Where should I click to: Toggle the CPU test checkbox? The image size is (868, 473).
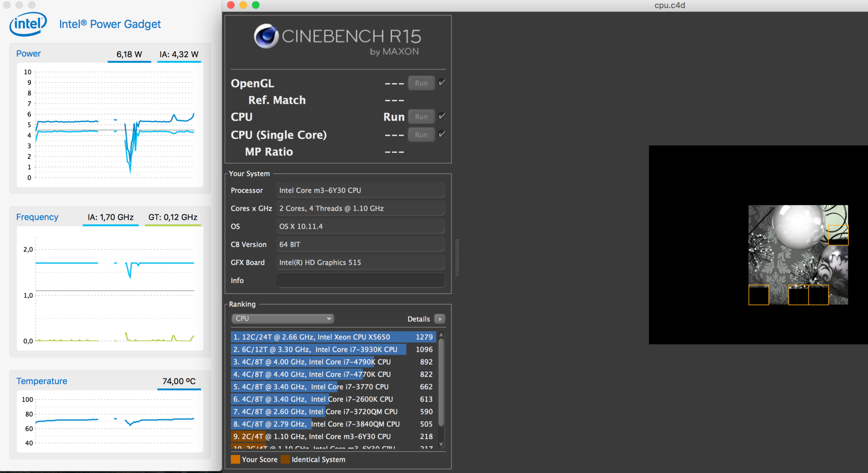pos(442,116)
